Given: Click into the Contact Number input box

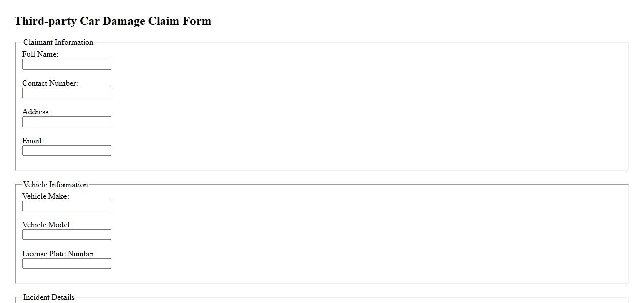Looking at the screenshot, I should (x=67, y=93).
